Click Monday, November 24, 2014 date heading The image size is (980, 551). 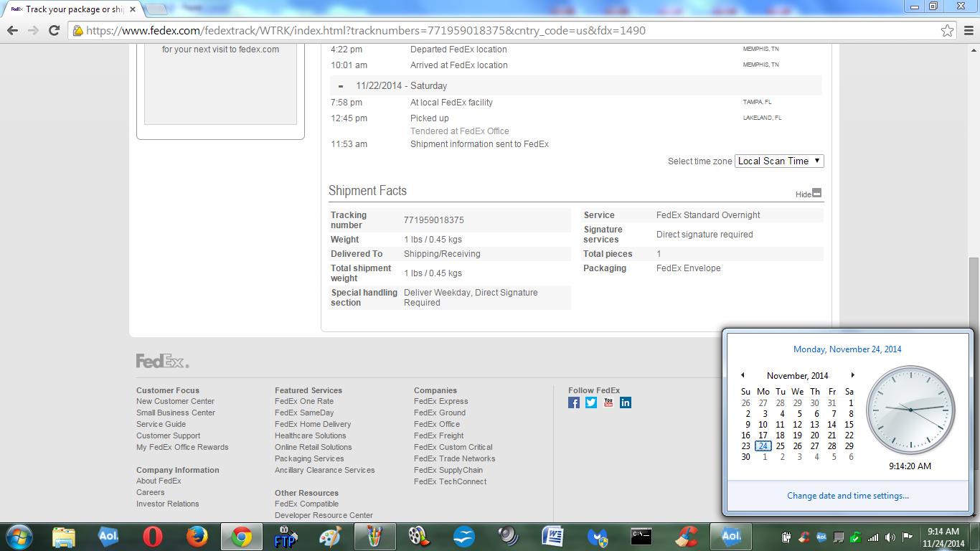tap(847, 349)
